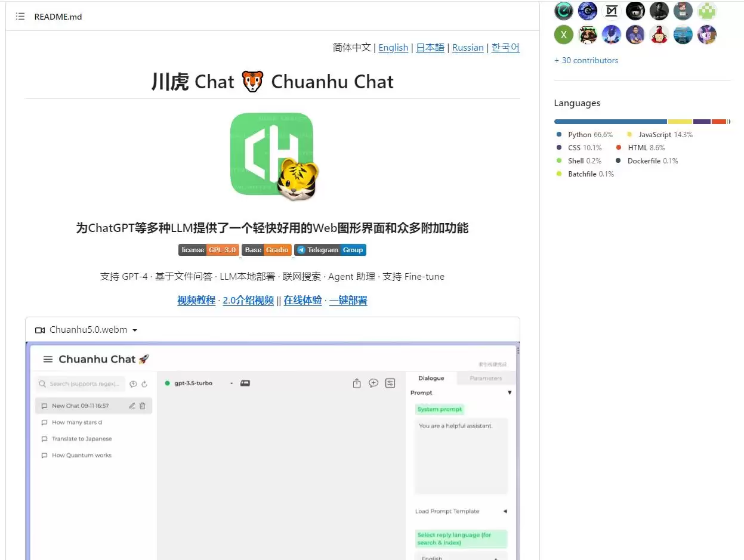This screenshot has width=744, height=560.
Task: Click the trash icon on New Chat row
Action: coord(143,406)
